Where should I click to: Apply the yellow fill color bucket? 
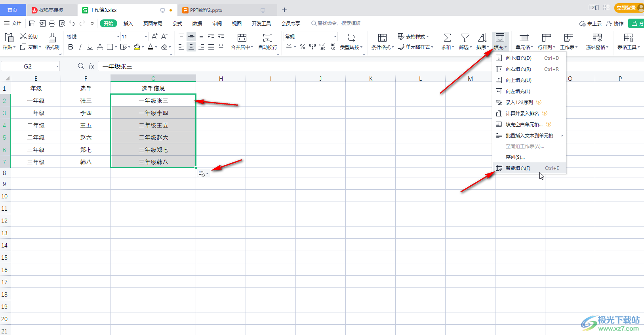tap(137, 47)
